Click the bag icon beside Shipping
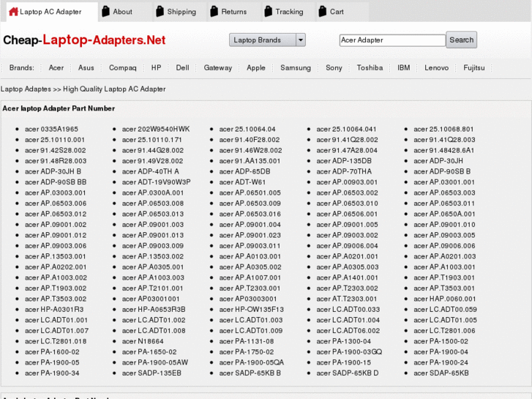532x399 pixels. click(160, 12)
